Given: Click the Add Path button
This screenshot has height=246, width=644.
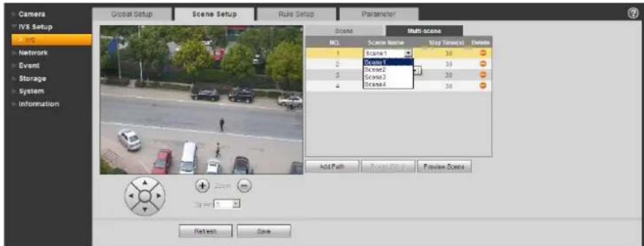Looking at the screenshot, I should 332,166.
